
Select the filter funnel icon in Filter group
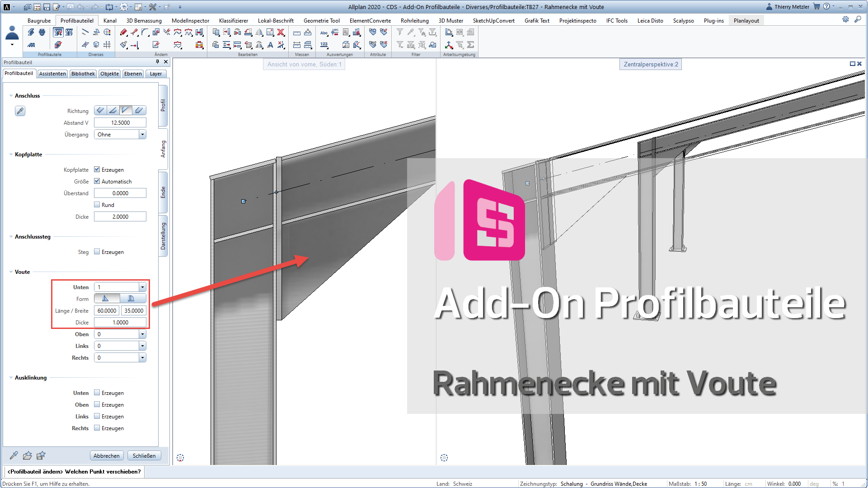400,32
